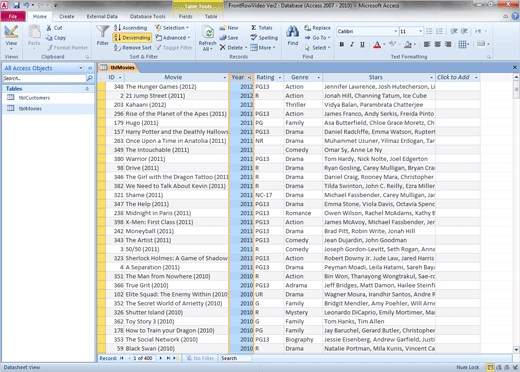Viewport: 520px width, 372px height.
Task: Click the record navigator Search box
Action: pos(235,358)
